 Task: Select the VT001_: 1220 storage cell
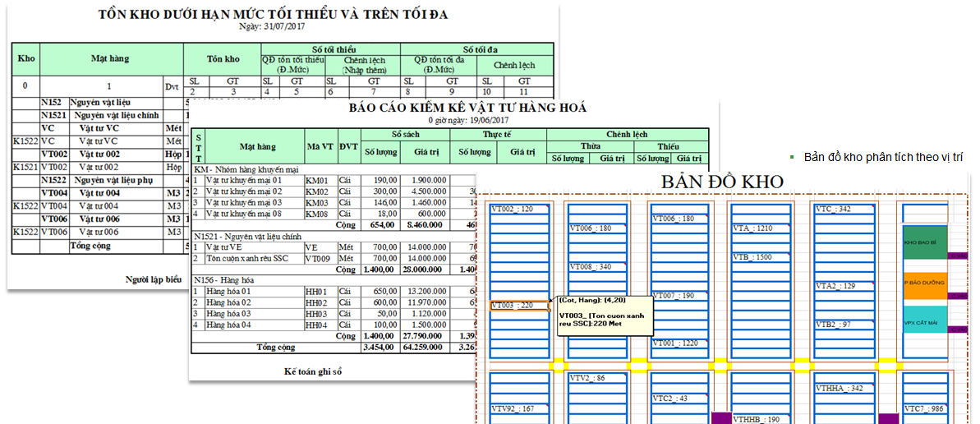pos(681,343)
